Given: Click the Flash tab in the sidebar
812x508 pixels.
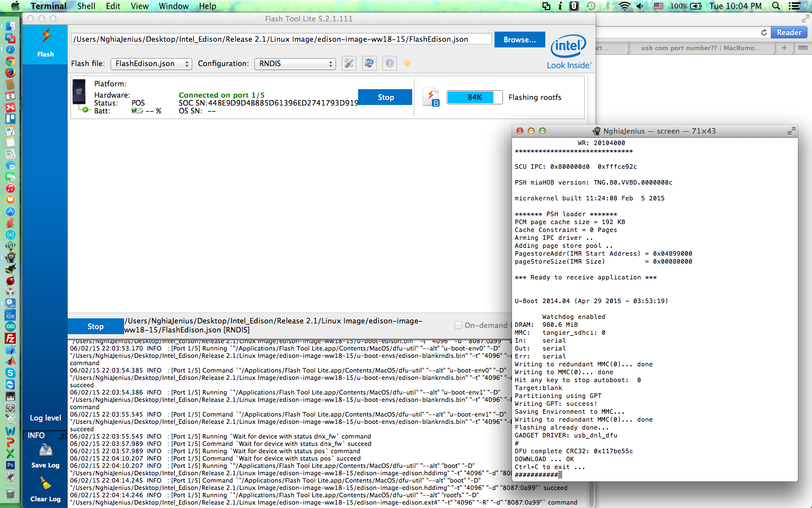Looking at the screenshot, I should coord(45,43).
